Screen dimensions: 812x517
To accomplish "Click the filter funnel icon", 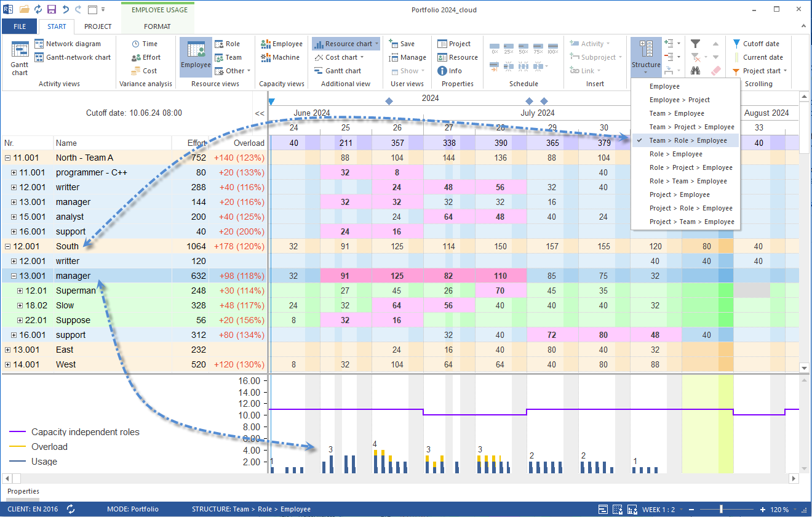I will click(x=695, y=44).
